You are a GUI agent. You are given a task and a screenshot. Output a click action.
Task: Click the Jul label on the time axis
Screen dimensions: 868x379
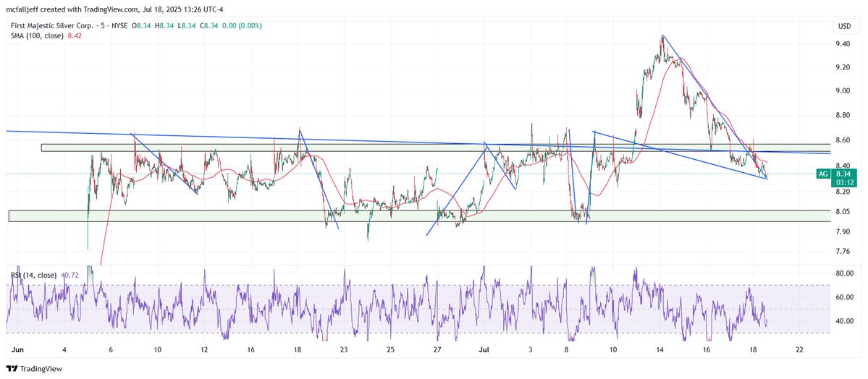484,349
